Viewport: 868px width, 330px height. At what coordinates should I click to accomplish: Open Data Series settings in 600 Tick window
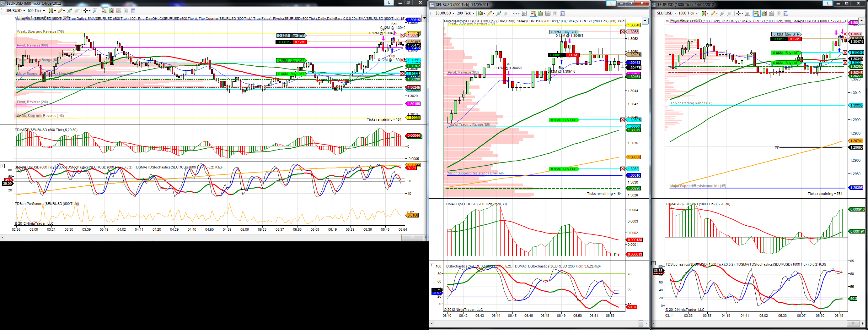111,11
